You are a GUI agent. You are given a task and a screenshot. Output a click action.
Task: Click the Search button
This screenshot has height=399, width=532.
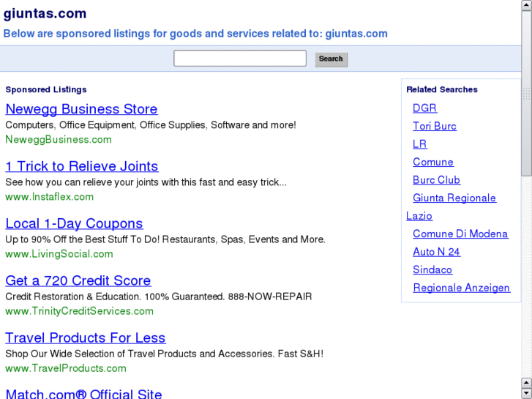(331, 59)
